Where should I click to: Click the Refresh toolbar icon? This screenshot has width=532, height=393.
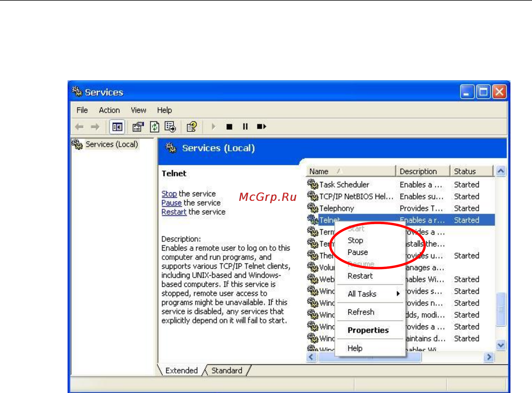click(x=154, y=127)
